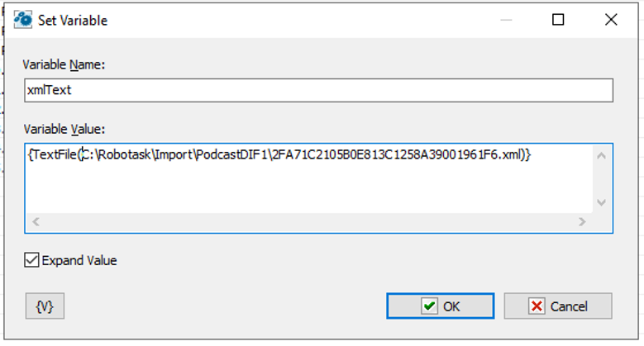Viewport: 644px width, 346px height.
Task: Focus the Variable Name field containing xmlText
Action: click(319, 90)
